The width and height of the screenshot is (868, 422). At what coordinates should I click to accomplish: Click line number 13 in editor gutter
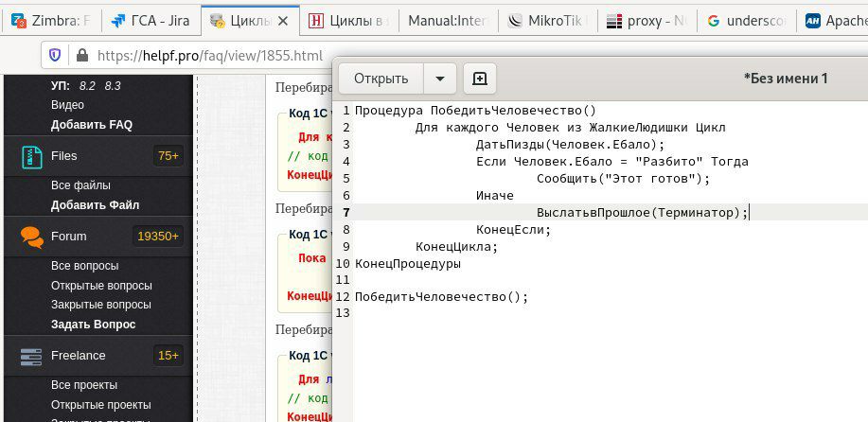click(343, 313)
